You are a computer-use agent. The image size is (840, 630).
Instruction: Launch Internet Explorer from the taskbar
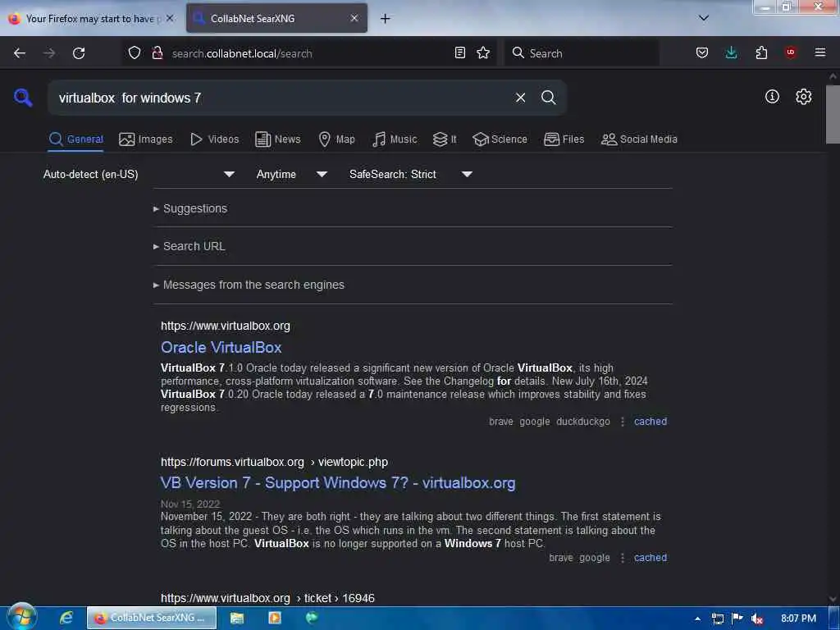(x=66, y=618)
